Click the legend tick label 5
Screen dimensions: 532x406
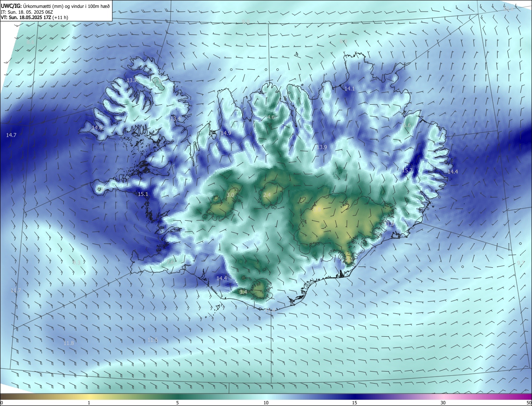(x=177, y=403)
